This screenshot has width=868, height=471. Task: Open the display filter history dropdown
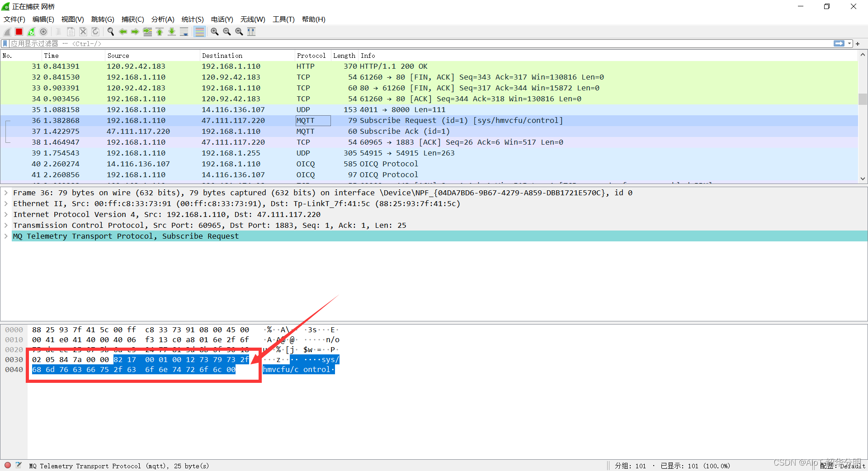click(x=849, y=44)
